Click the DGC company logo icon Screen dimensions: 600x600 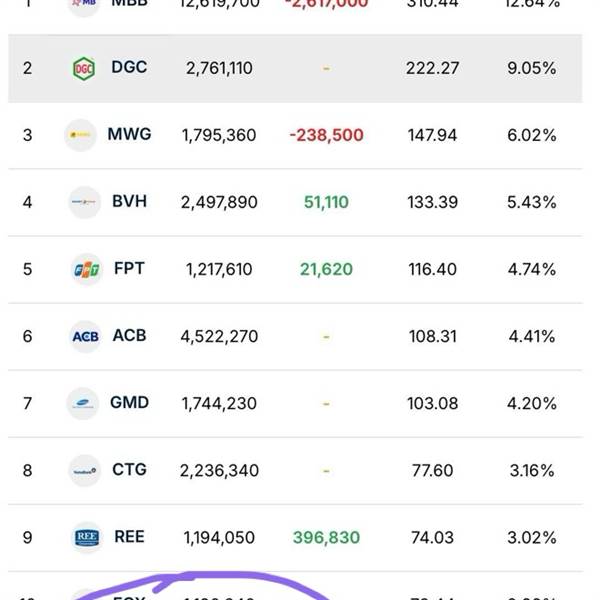(x=84, y=68)
